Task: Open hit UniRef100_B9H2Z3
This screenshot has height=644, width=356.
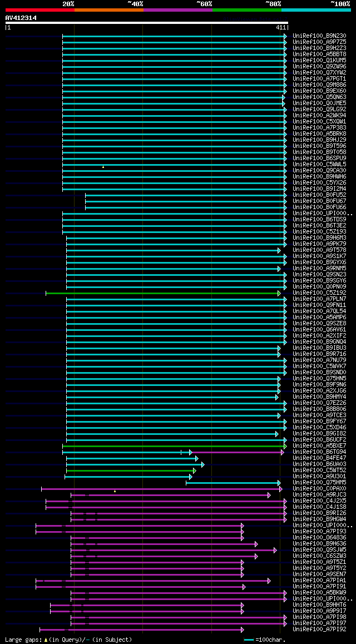Action: [319, 48]
